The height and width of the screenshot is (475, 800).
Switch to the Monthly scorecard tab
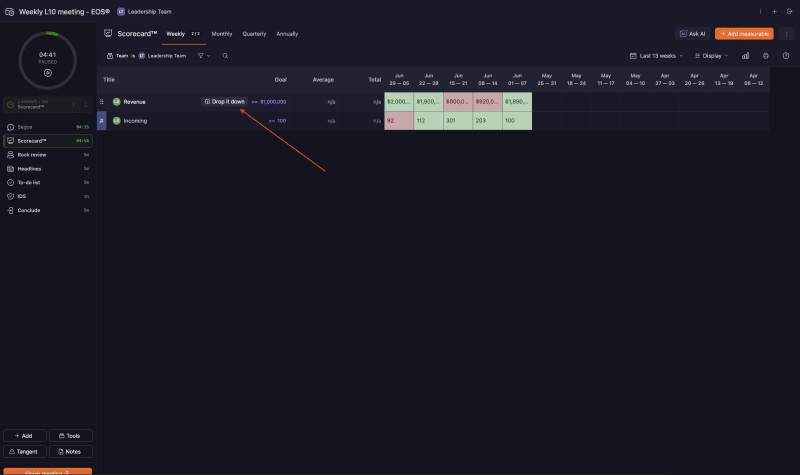point(221,34)
